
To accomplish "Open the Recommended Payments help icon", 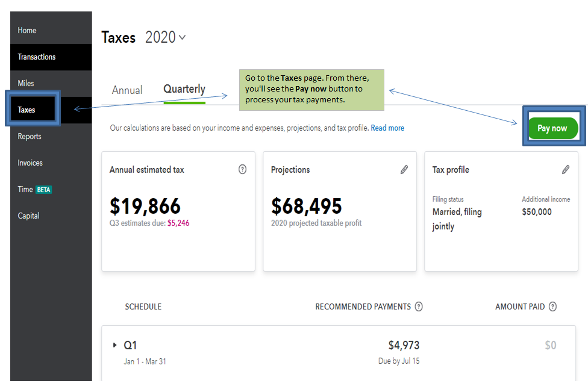I will (419, 306).
